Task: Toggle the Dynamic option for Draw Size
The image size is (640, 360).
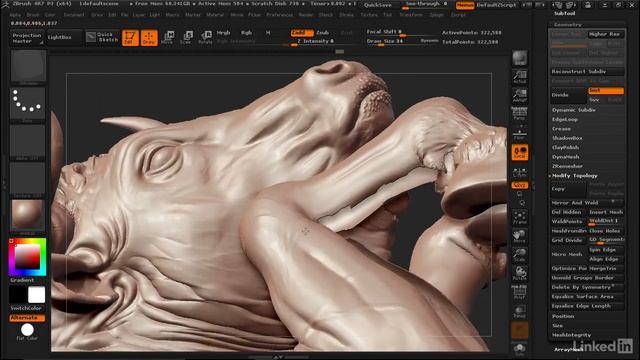Action: (429, 41)
